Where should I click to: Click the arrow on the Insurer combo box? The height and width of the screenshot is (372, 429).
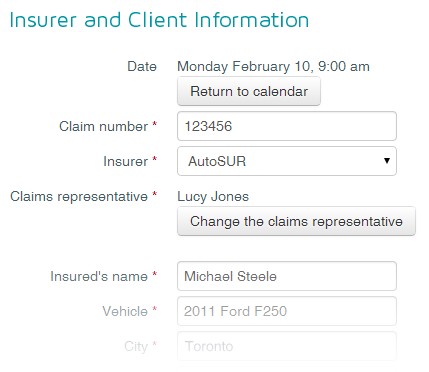pos(387,161)
